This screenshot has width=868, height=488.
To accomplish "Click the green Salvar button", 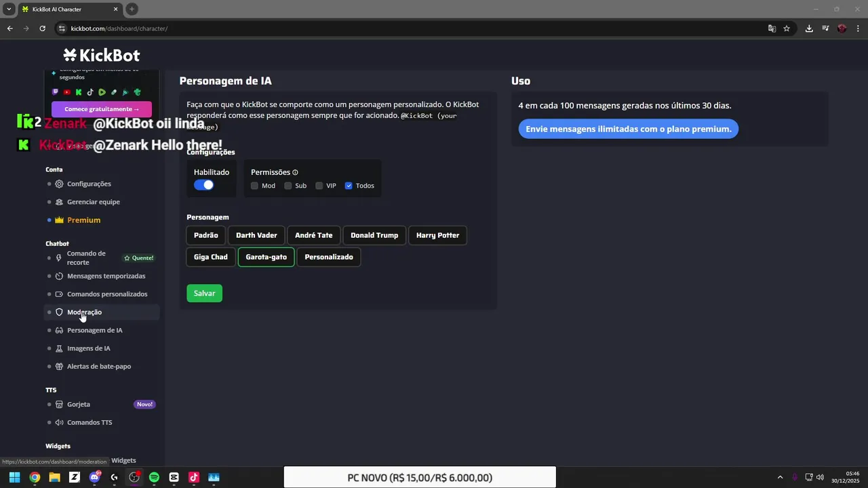I will click(x=205, y=293).
